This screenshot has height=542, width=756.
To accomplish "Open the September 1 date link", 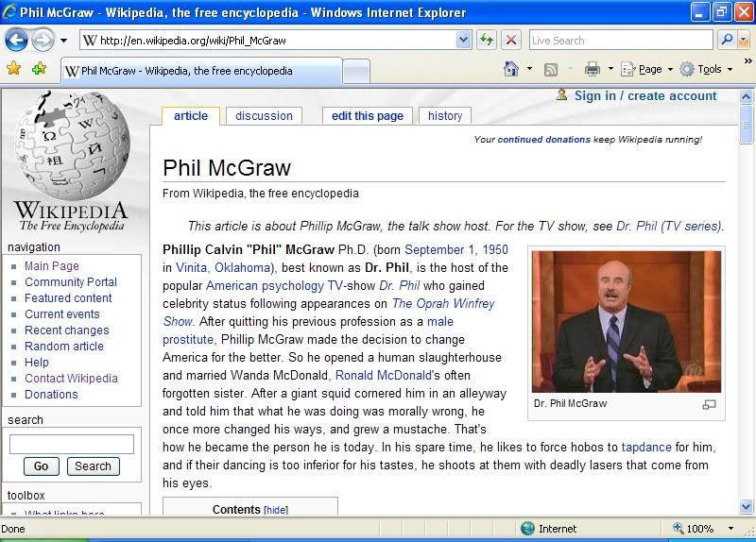I will tap(441, 249).
